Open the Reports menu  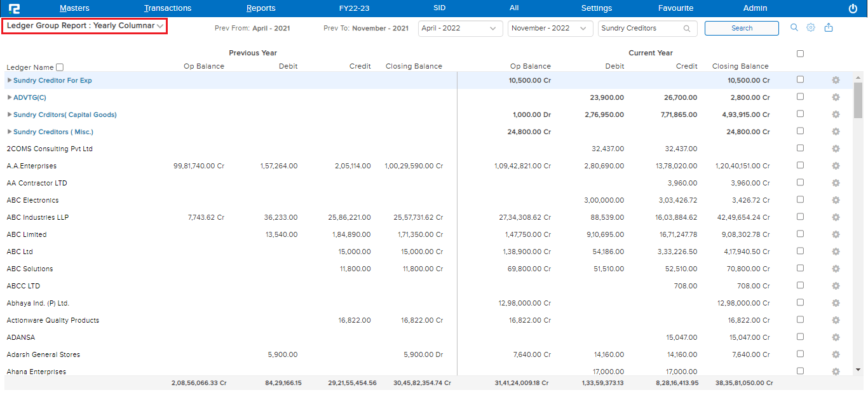pyautogui.click(x=261, y=8)
